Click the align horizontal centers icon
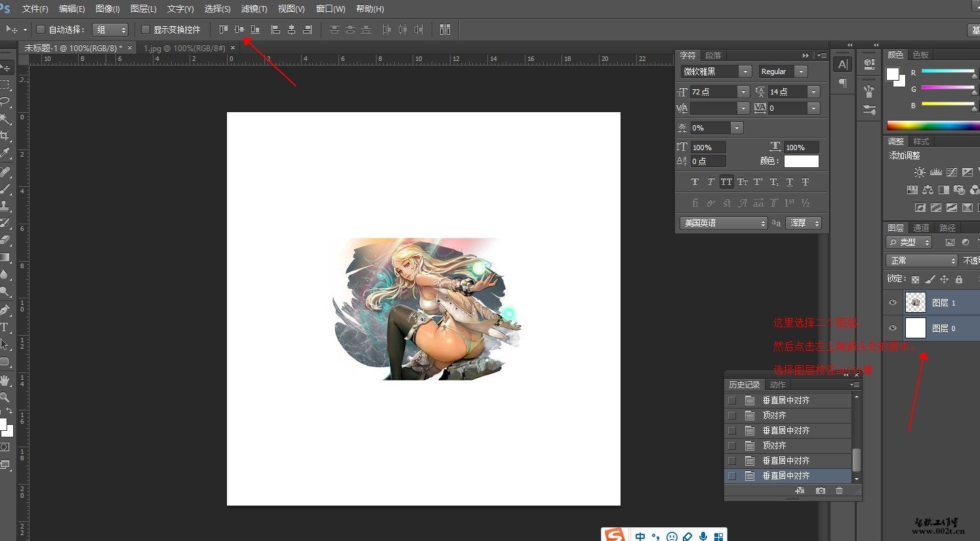Image resolution: width=980 pixels, height=541 pixels. coord(291,30)
